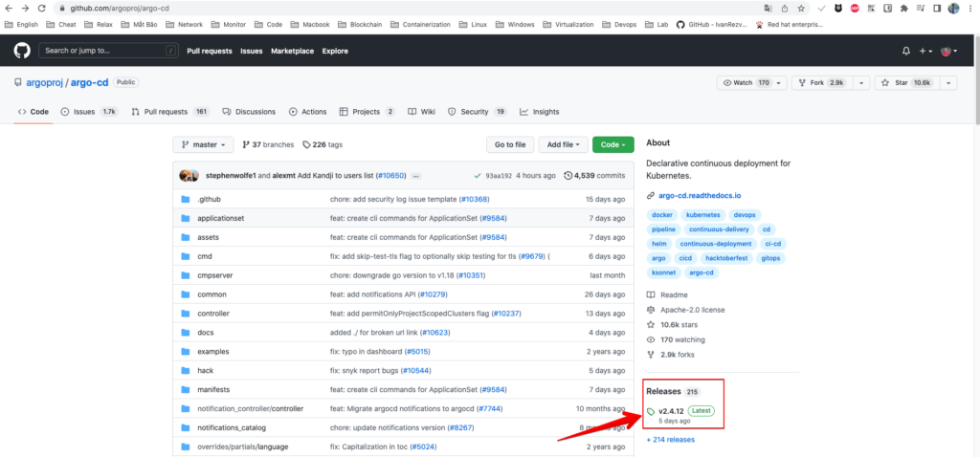Open argo-cd.readthedocs.io link

point(700,195)
